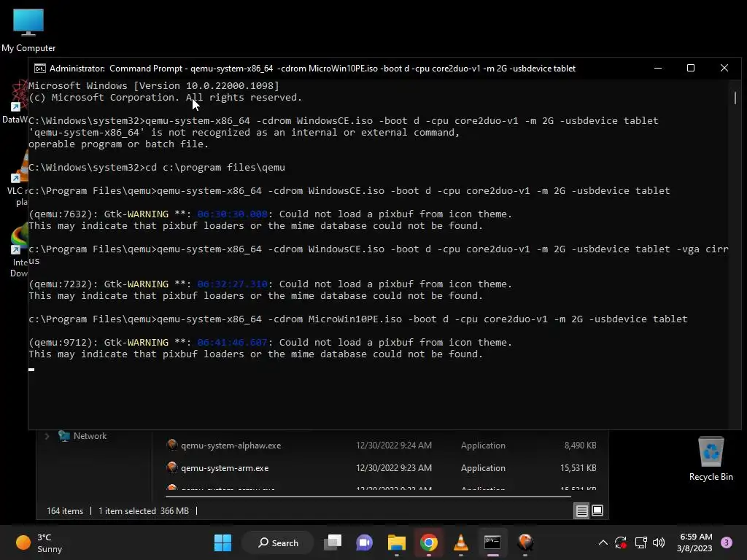Screen dimensions: 747x560
Task: Open My Computer desktop icon
Action: click(28, 30)
